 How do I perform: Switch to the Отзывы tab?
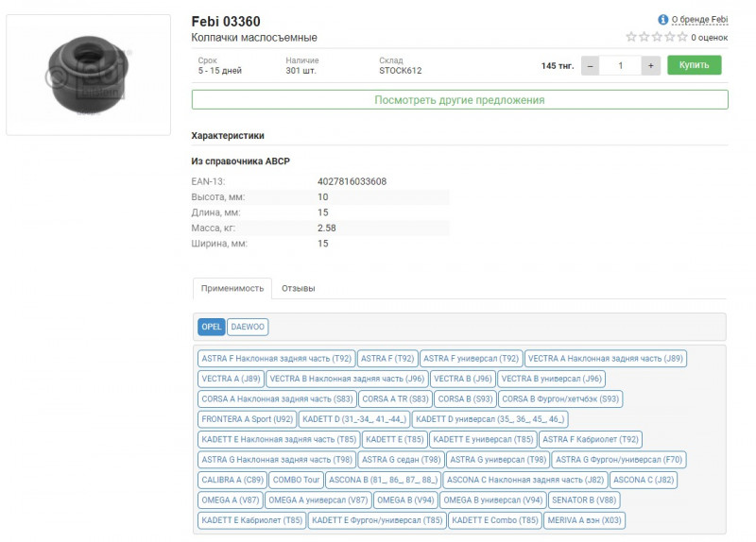(x=298, y=288)
